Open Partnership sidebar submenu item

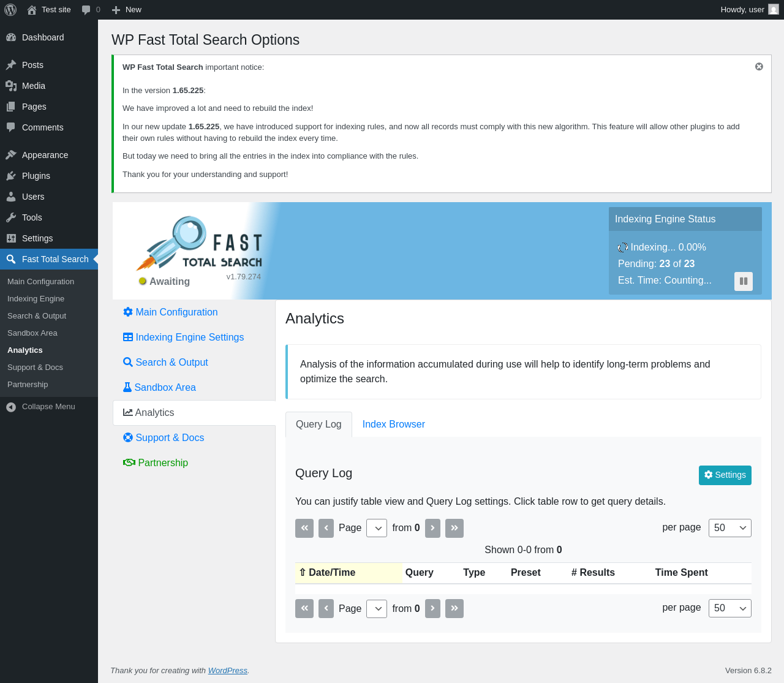point(49,385)
